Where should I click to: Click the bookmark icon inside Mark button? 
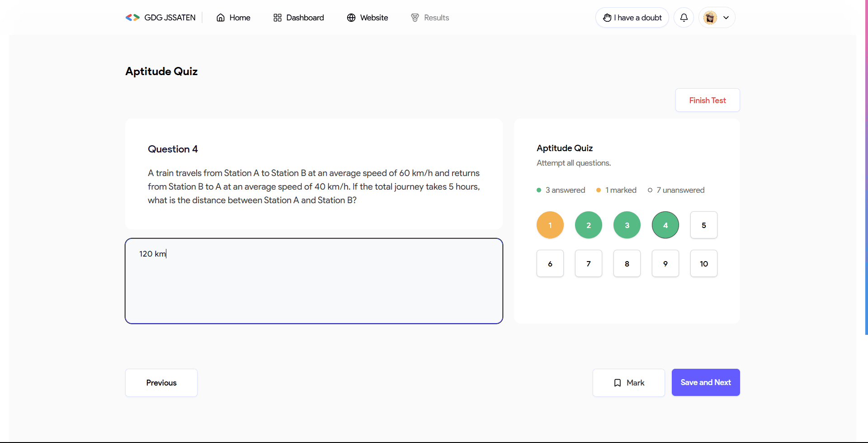click(617, 382)
